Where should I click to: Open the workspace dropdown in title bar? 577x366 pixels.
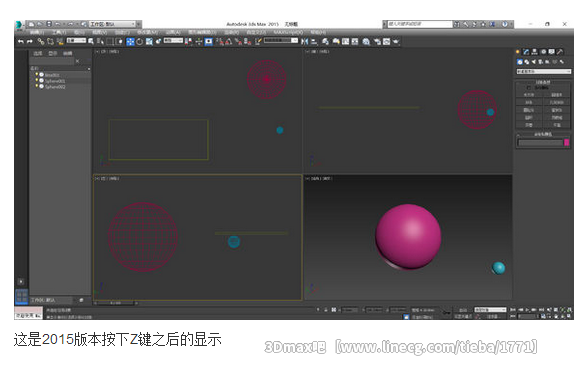coord(113,24)
